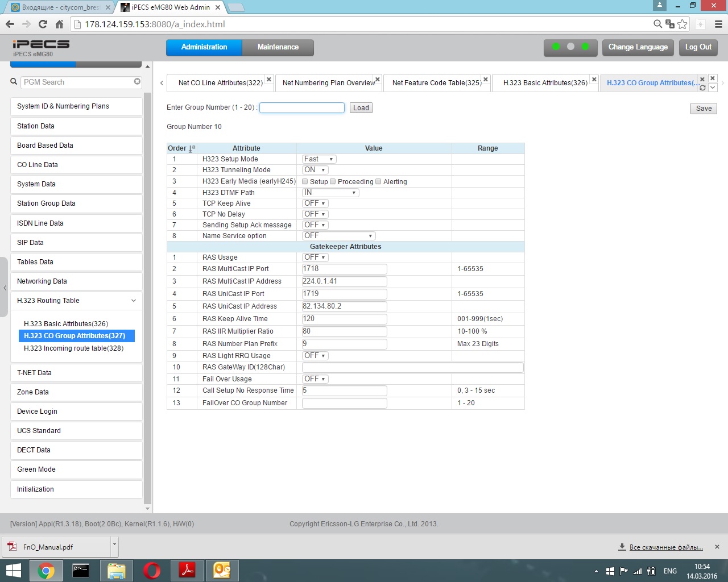
Task: Click the Enter Group Number input field
Action: [301, 107]
